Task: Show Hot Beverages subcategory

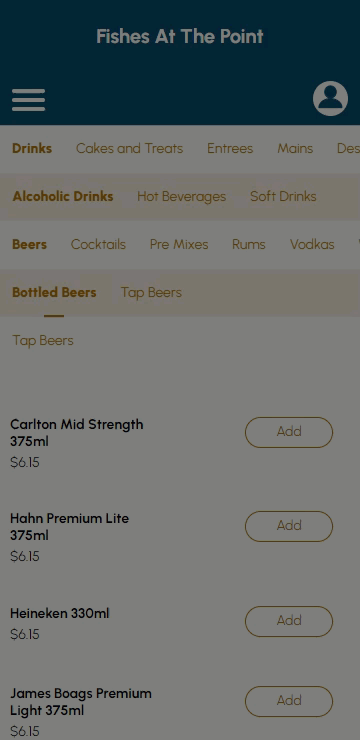Action: (x=182, y=196)
